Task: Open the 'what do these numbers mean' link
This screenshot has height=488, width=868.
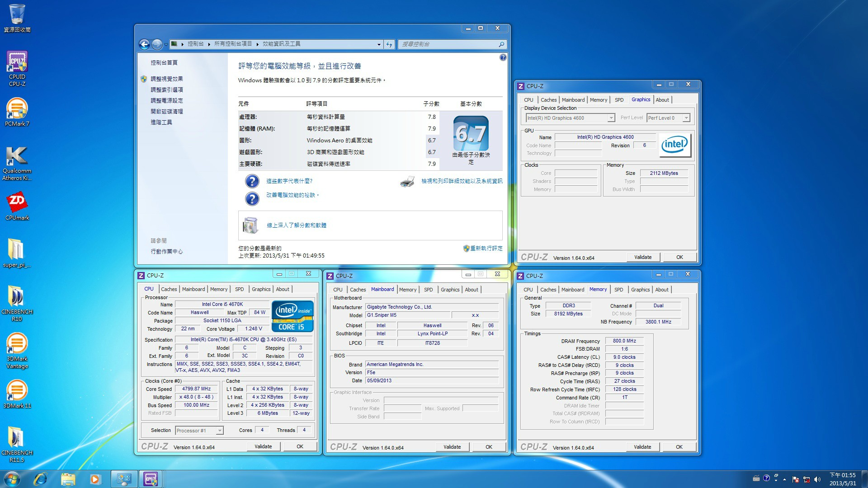Action: click(289, 181)
